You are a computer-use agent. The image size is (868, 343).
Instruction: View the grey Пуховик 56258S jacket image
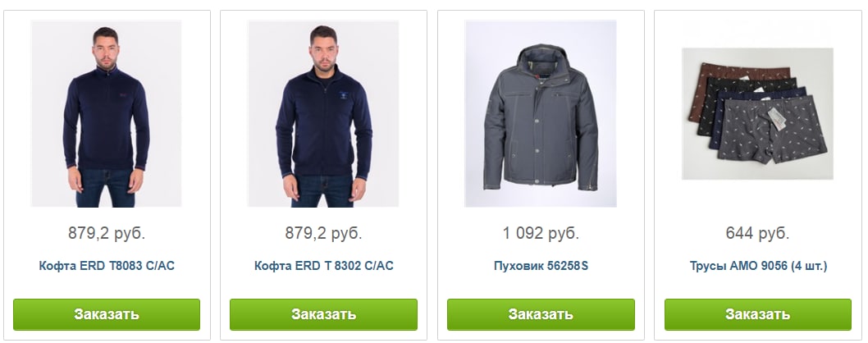point(541,113)
